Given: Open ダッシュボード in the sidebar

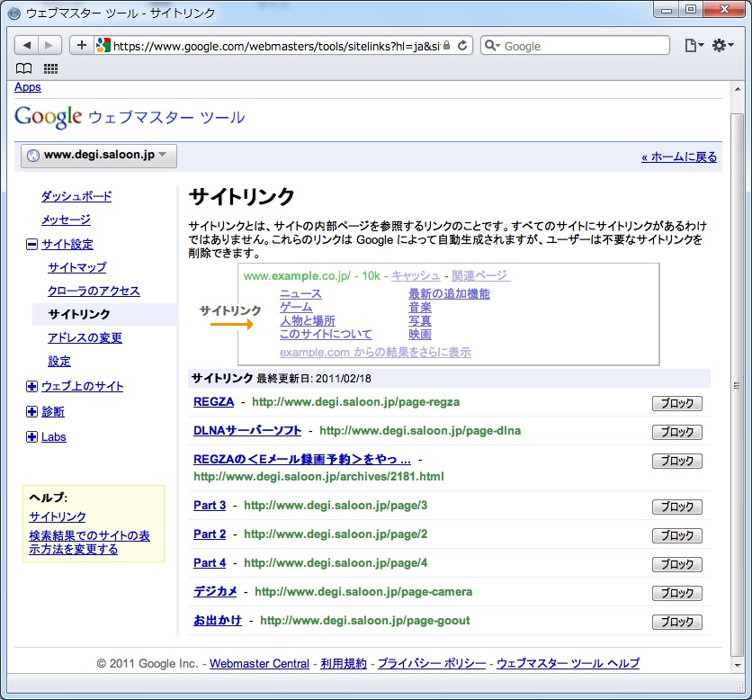Looking at the screenshot, I should click(76, 196).
